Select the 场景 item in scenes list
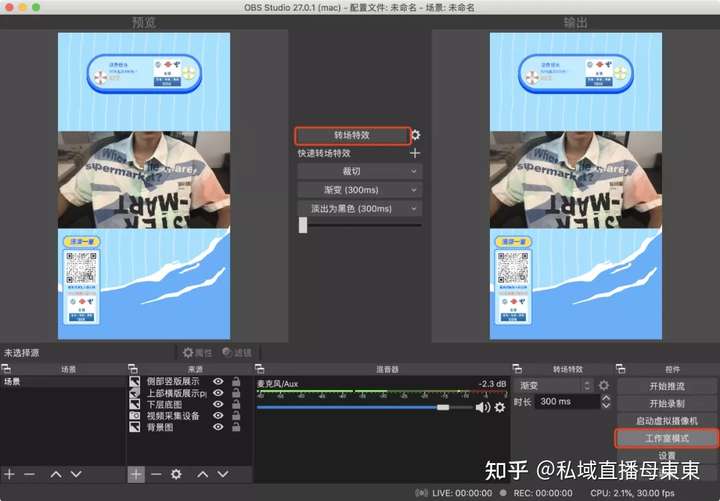Viewport: 720px width, 501px height. (63, 382)
